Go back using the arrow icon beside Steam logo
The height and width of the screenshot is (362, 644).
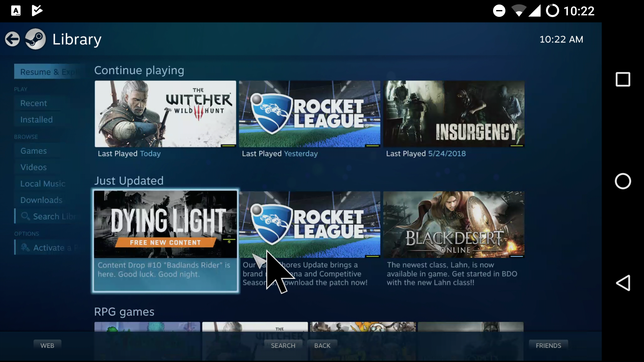12,39
